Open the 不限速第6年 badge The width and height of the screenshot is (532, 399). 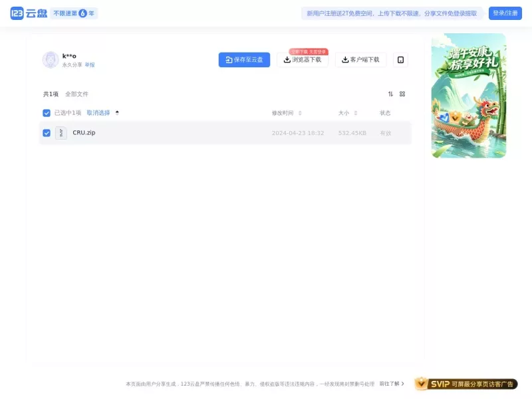[74, 13]
